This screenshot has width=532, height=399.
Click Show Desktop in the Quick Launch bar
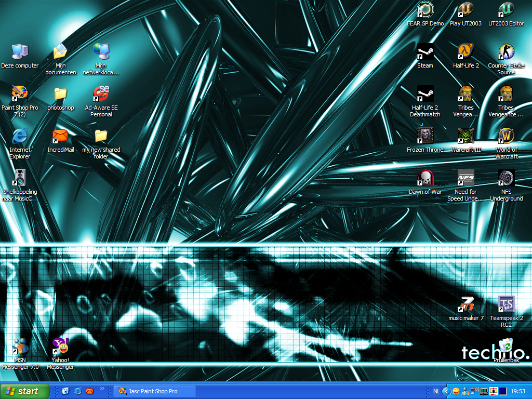tap(65, 391)
